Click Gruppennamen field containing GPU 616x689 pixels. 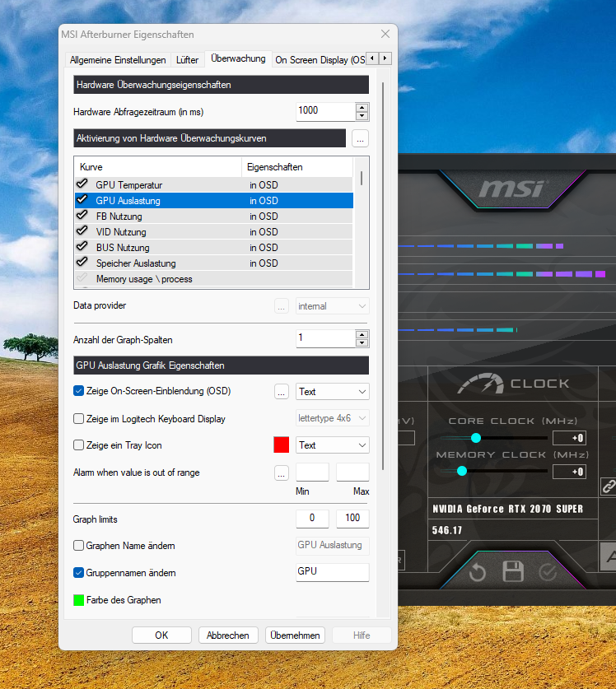click(333, 572)
